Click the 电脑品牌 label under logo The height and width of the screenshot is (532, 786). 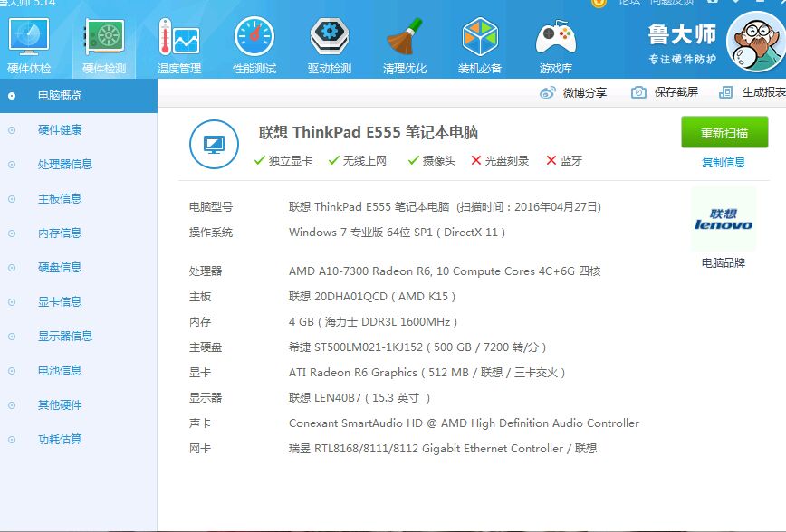(x=724, y=263)
